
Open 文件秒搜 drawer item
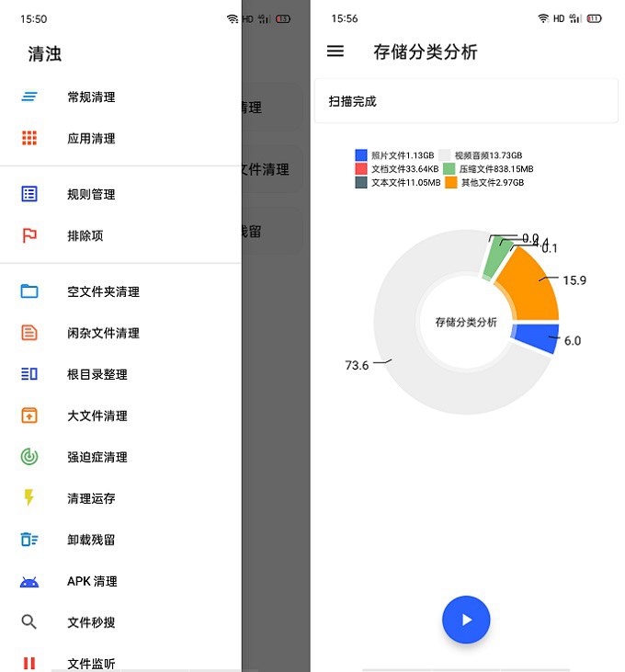[120, 621]
